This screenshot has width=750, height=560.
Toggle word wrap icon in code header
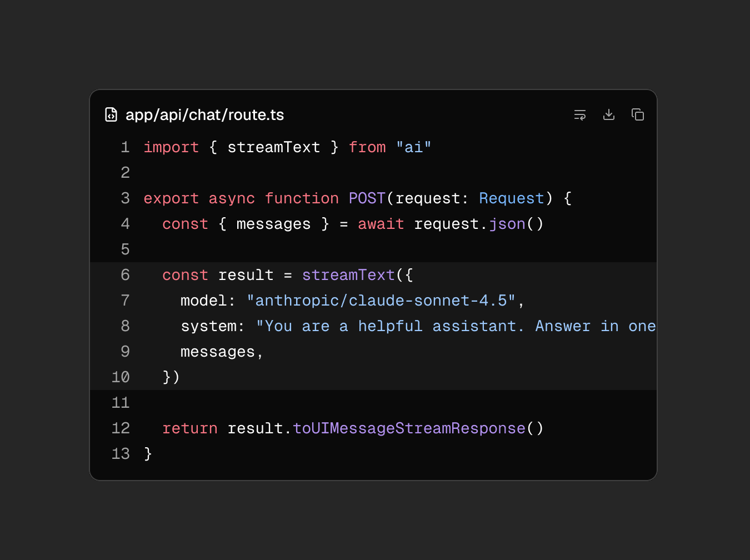pyautogui.click(x=580, y=115)
